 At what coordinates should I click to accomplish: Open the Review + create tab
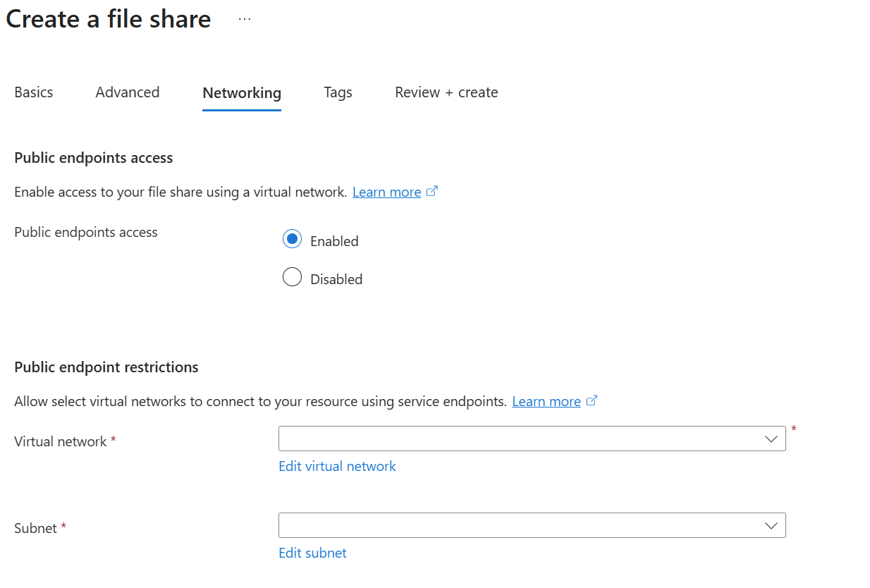coord(446,92)
